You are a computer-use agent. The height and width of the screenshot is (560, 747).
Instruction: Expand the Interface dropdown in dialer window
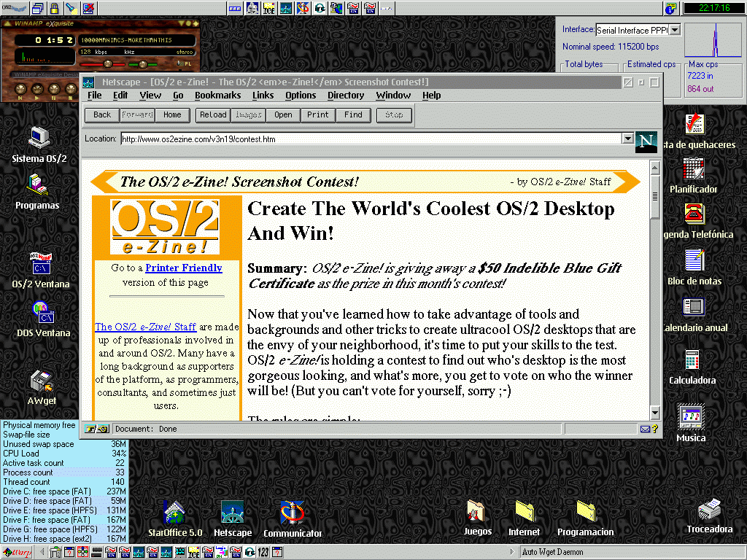click(x=675, y=29)
